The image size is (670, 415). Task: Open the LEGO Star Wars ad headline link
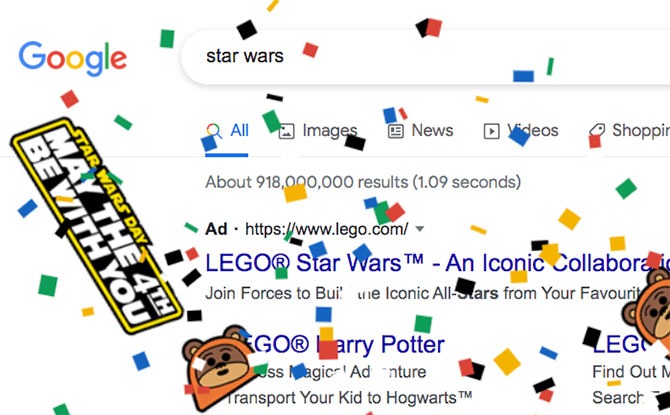[x=438, y=263]
